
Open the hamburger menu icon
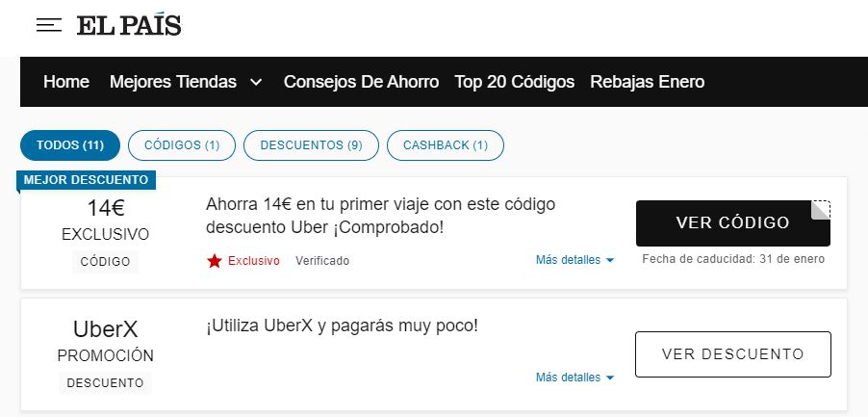(x=49, y=26)
